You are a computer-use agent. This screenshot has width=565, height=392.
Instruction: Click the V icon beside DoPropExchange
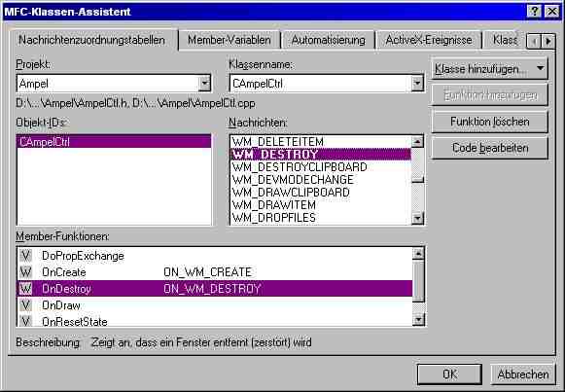(x=25, y=256)
